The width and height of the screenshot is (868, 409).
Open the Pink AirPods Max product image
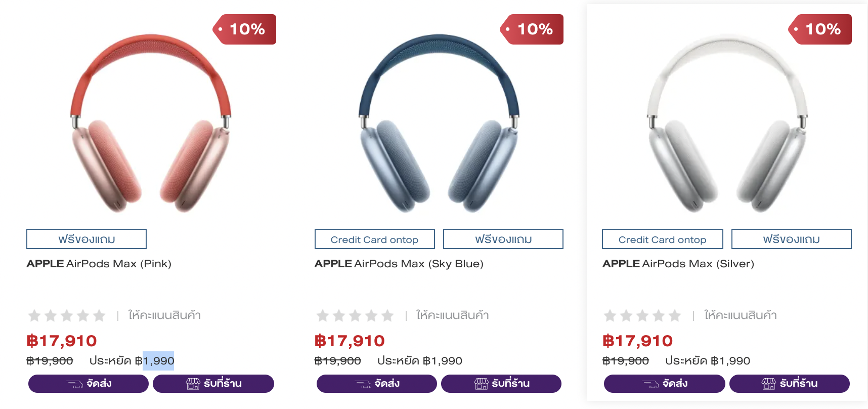point(151,124)
